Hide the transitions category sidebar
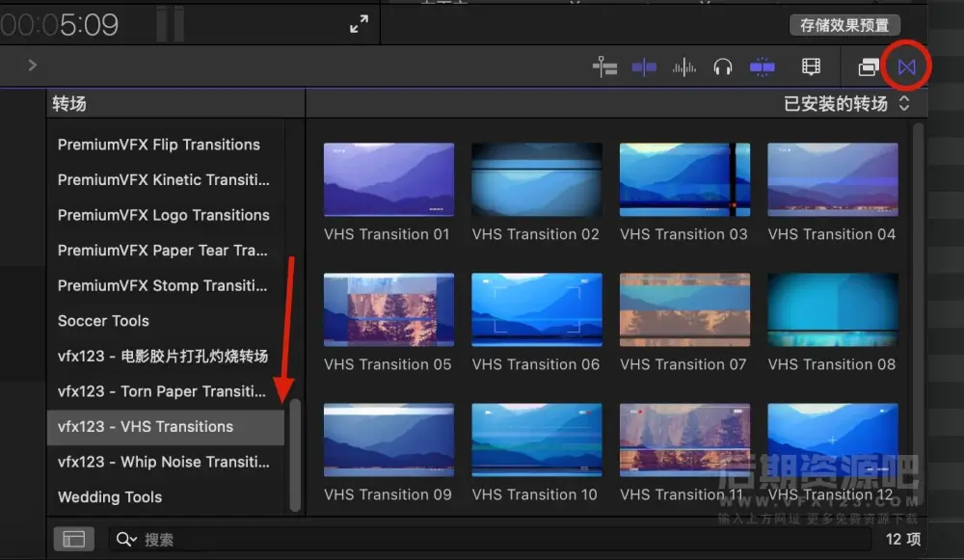 pyautogui.click(x=74, y=540)
